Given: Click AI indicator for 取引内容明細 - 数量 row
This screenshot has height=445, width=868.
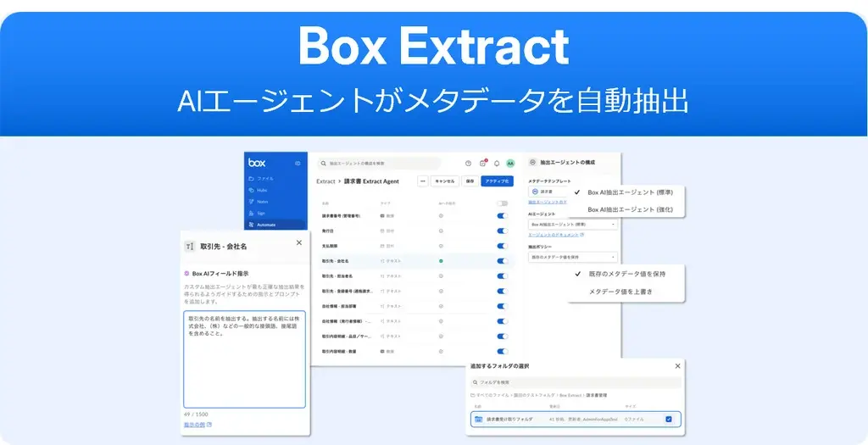Looking at the screenshot, I should coord(441,352).
